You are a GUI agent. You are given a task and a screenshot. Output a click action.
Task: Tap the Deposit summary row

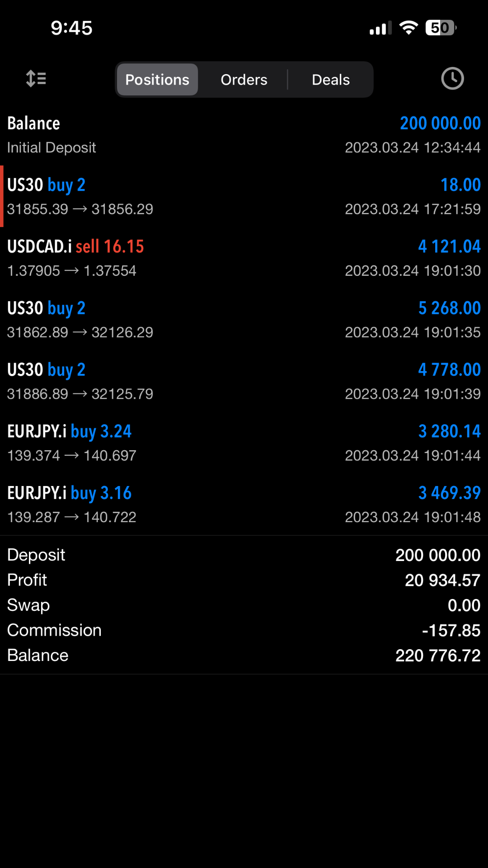244,555
